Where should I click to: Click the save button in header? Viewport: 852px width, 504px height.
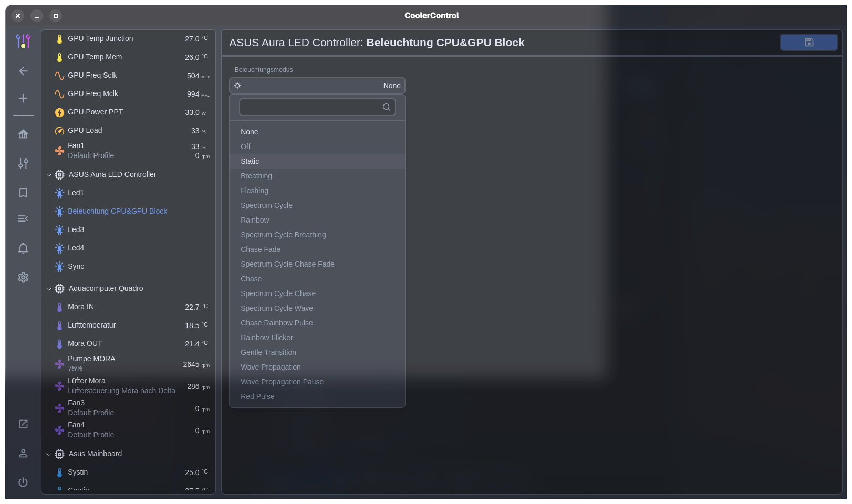coord(809,43)
